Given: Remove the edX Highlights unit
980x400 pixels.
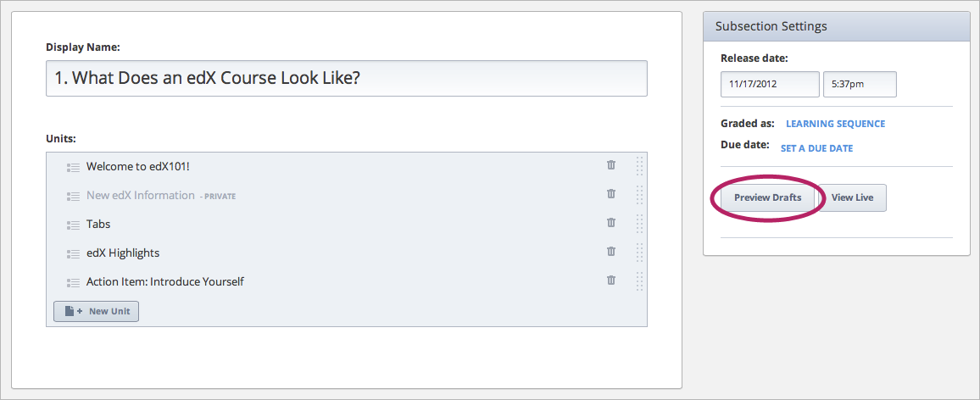Looking at the screenshot, I should pos(611,252).
